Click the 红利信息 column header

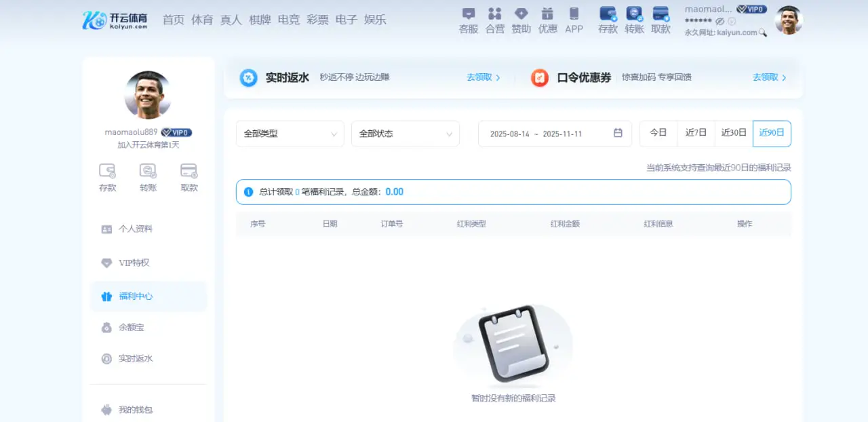pos(658,224)
